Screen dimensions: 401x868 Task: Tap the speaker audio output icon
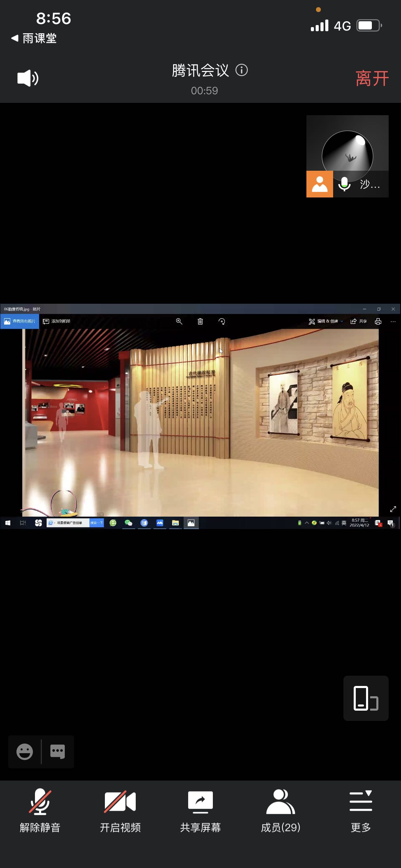click(x=28, y=78)
